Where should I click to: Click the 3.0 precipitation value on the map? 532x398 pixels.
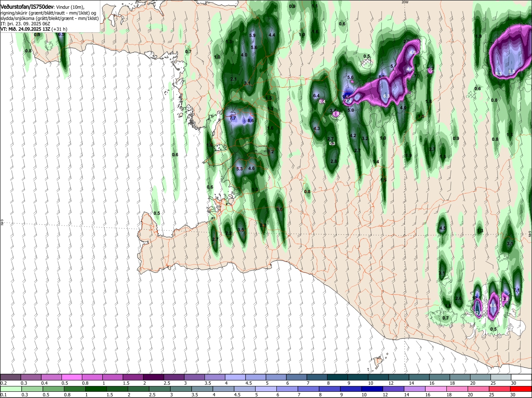279,210
